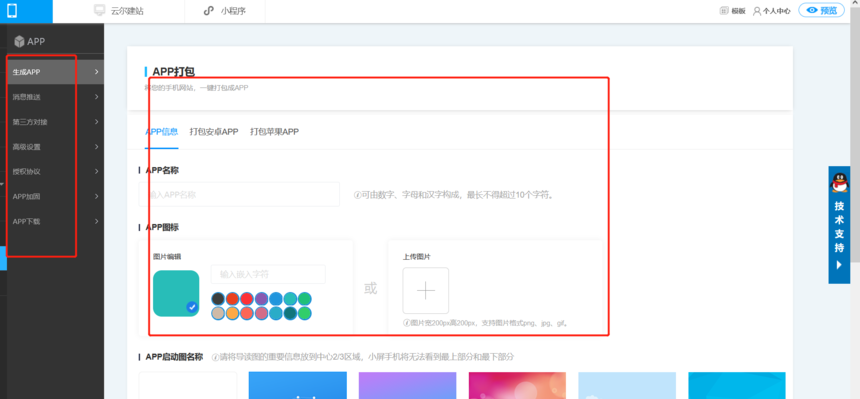
Task: Click the 预览 preview button
Action: (821, 10)
